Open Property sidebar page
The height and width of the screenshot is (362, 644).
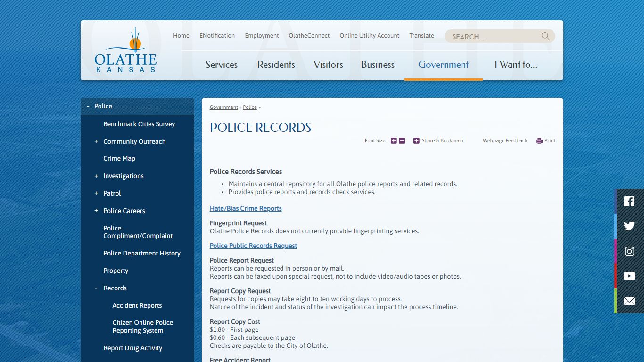pos(116,271)
